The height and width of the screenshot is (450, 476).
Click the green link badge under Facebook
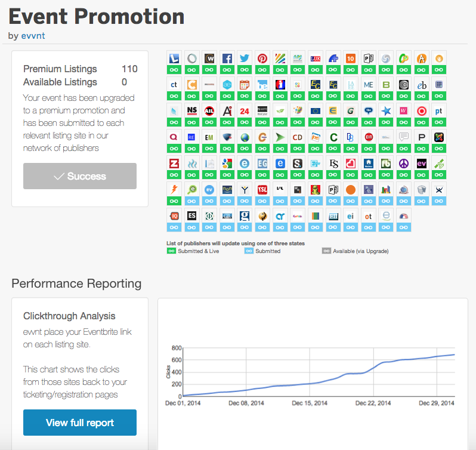pos(227,70)
